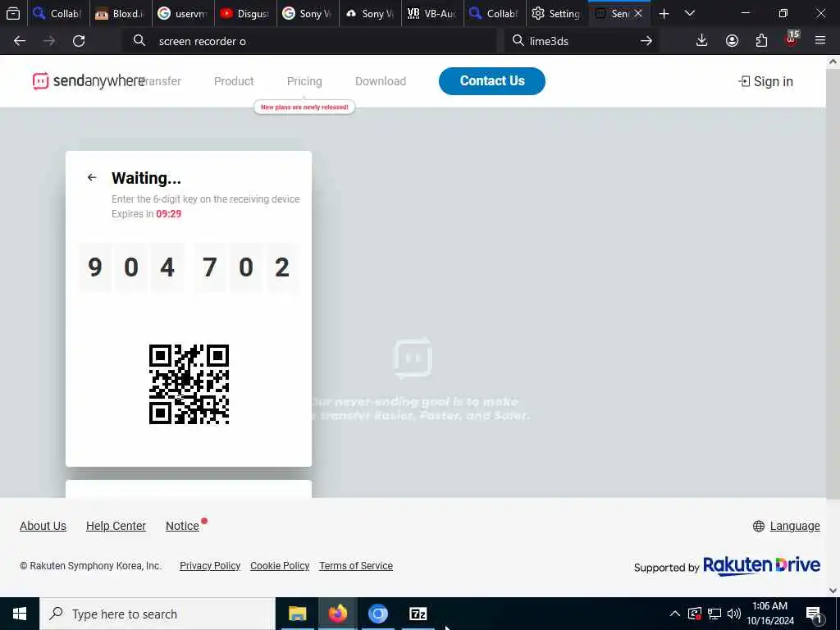Viewport: 840px width, 630px height.
Task: Switch to the Disgust YouTube tab
Action: pos(244,14)
